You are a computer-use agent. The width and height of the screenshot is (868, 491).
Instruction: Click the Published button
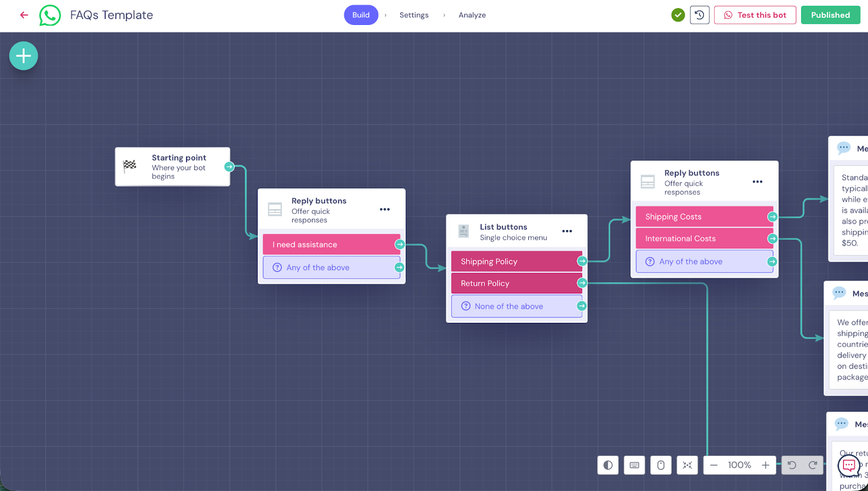coord(831,15)
